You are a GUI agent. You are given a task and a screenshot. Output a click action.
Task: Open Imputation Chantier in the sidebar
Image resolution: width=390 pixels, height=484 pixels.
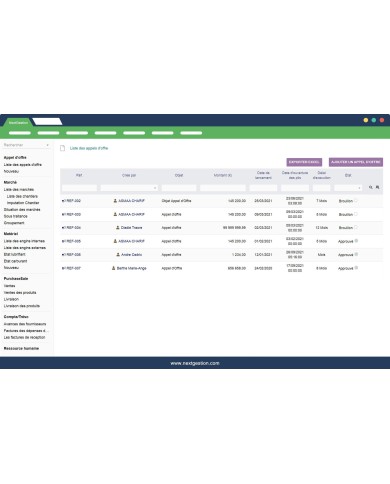coord(23,203)
